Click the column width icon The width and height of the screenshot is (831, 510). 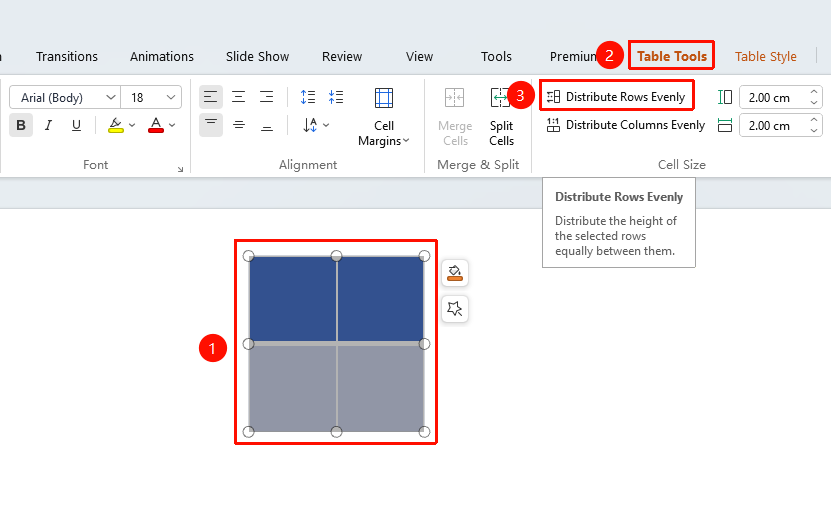[x=724, y=126]
